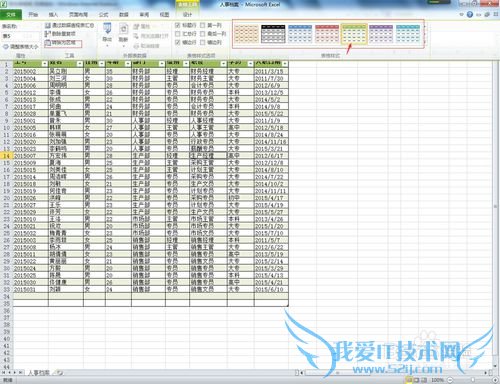Expand the table styles gallery More arrow
The image size is (500, 384).
425,42
